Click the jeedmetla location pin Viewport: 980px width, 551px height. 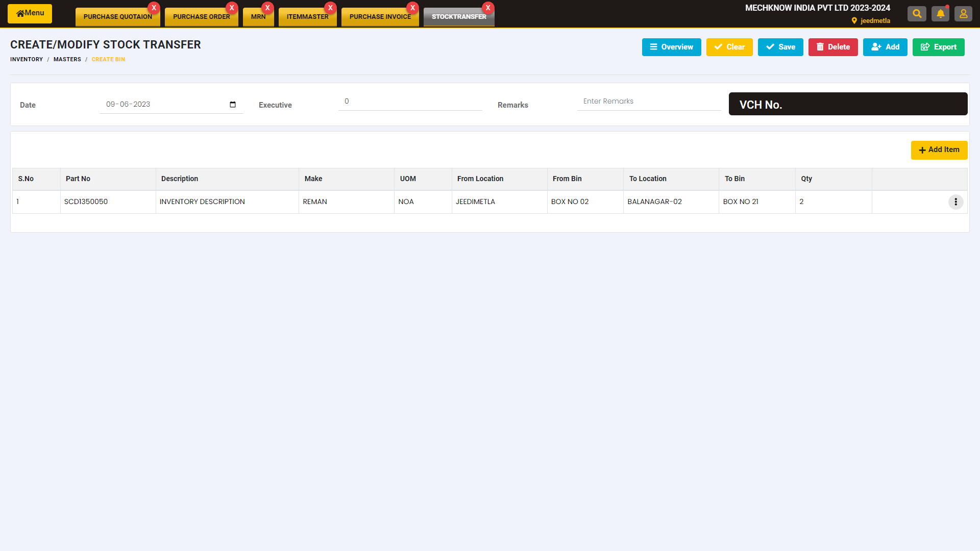[854, 21]
